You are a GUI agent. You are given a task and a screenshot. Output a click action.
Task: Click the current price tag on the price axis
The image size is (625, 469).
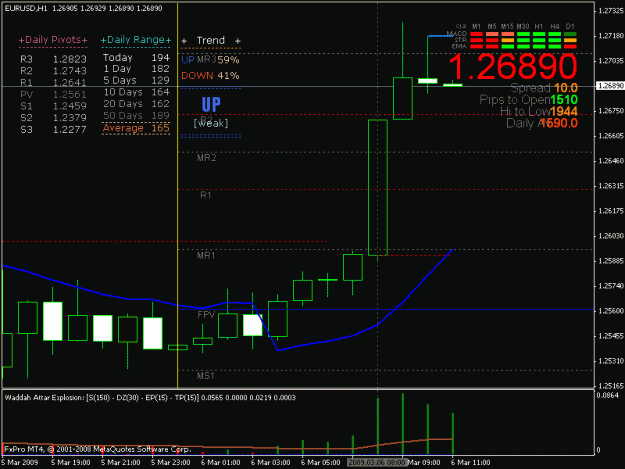click(610, 86)
